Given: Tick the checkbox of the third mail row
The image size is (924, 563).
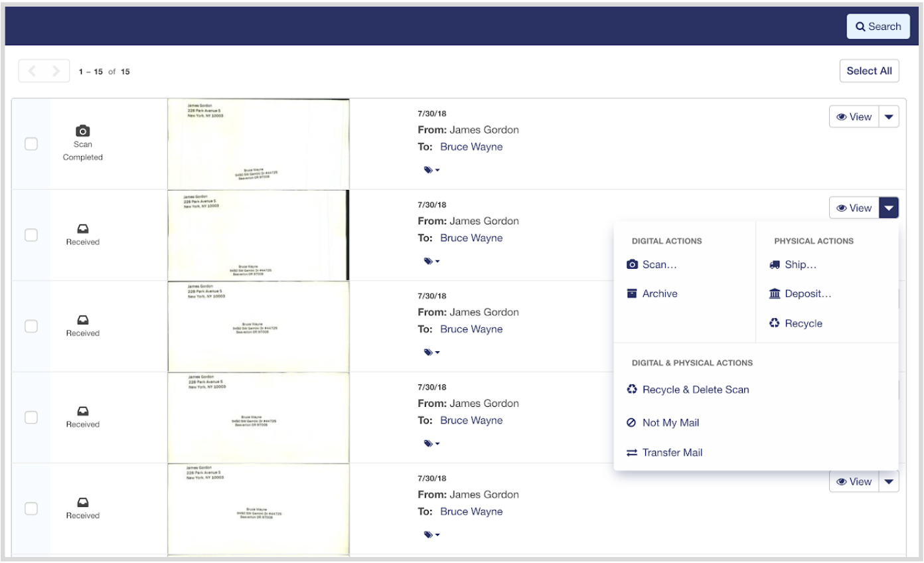Looking at the screenshot, I should click(x=31, y=326).
